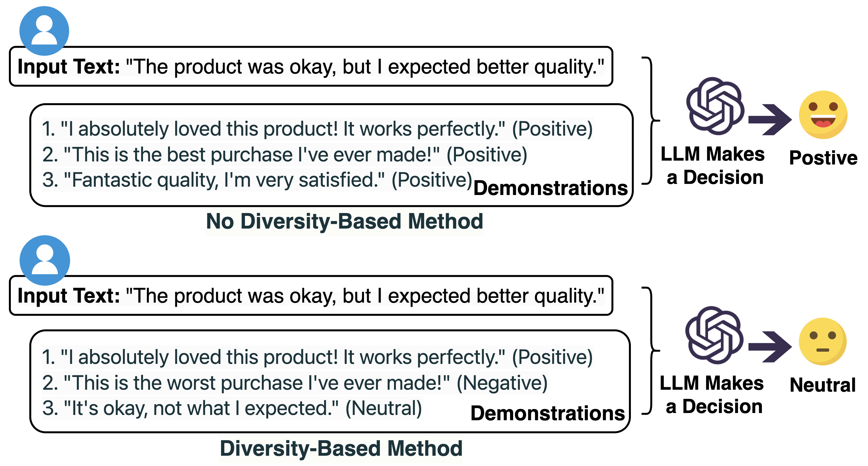Viewport: 868px width, 466px height.
Task: Click the top blue user avatar icon
Action: 44,31
